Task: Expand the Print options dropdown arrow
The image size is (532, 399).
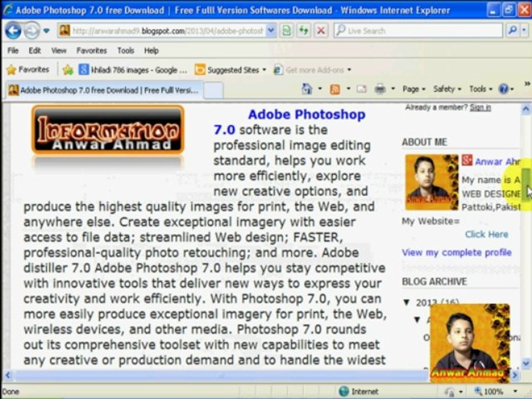Action: [393, 89]
